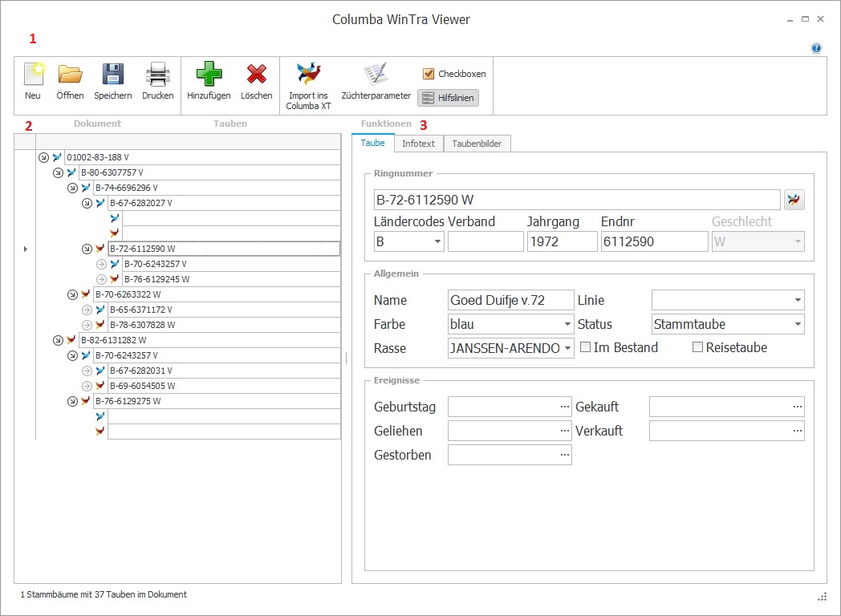
Task: Click the blue help question mark icon
Action: point(816,48)
